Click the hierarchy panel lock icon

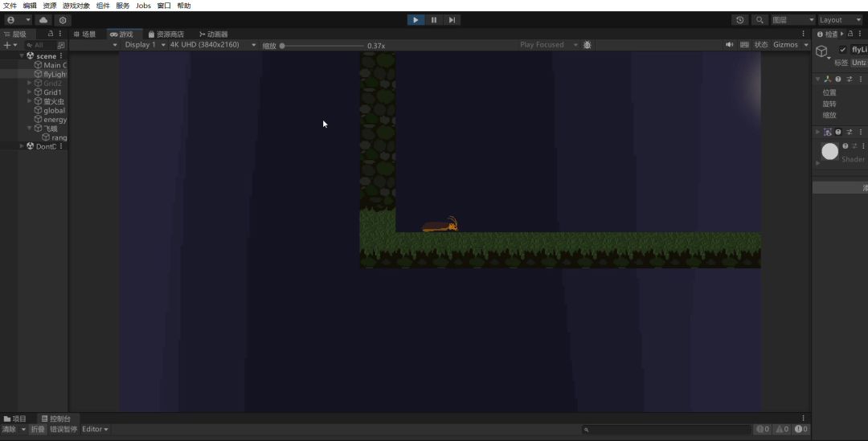pos(50,34)
